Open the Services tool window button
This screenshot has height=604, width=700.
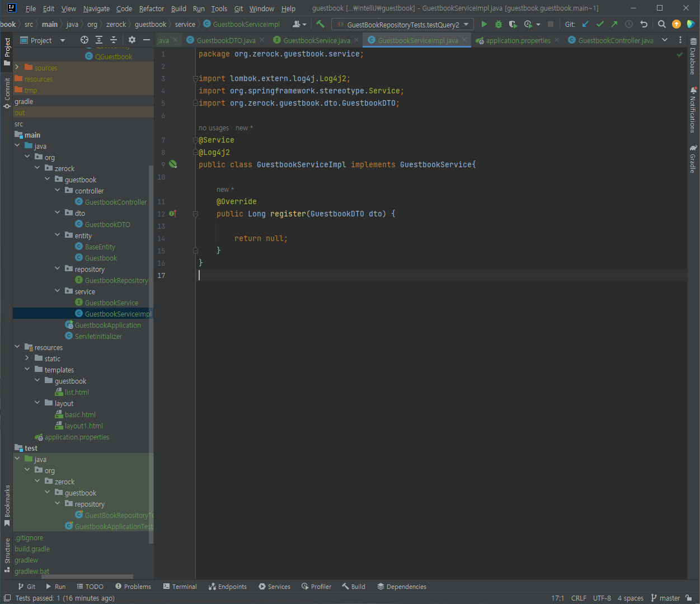pos(274,586)
